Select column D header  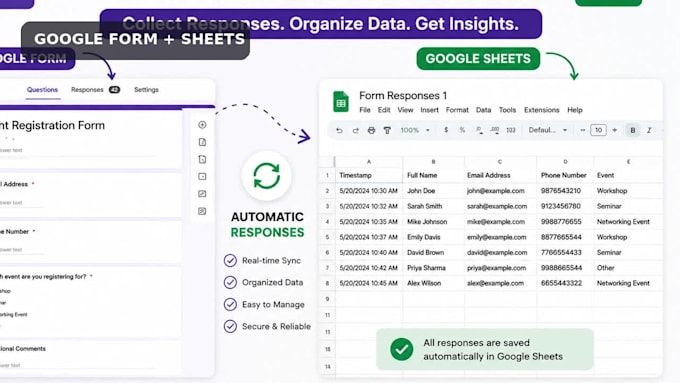click(x=565, y=162)
